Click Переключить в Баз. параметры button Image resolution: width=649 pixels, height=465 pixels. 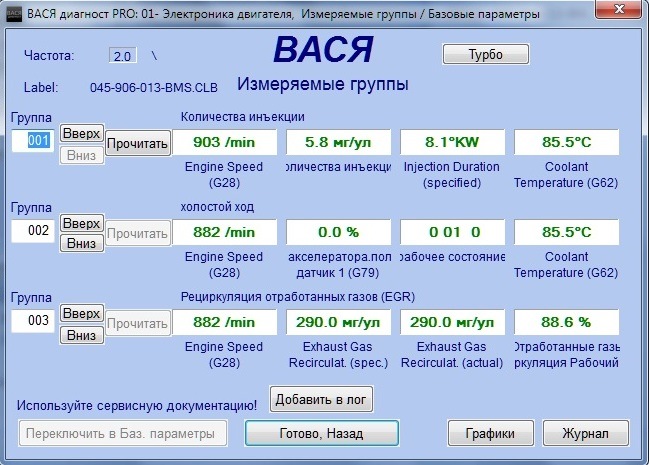[x=123, y=434]
